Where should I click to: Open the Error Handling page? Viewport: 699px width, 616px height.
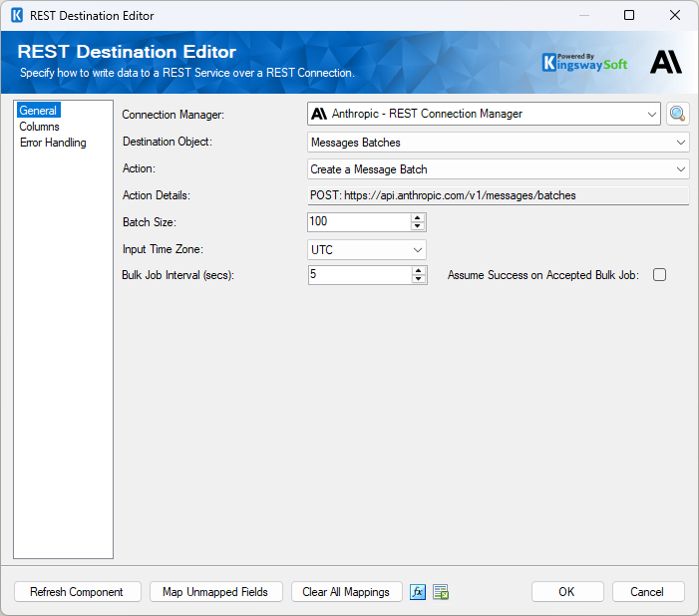tap(53, 143)
